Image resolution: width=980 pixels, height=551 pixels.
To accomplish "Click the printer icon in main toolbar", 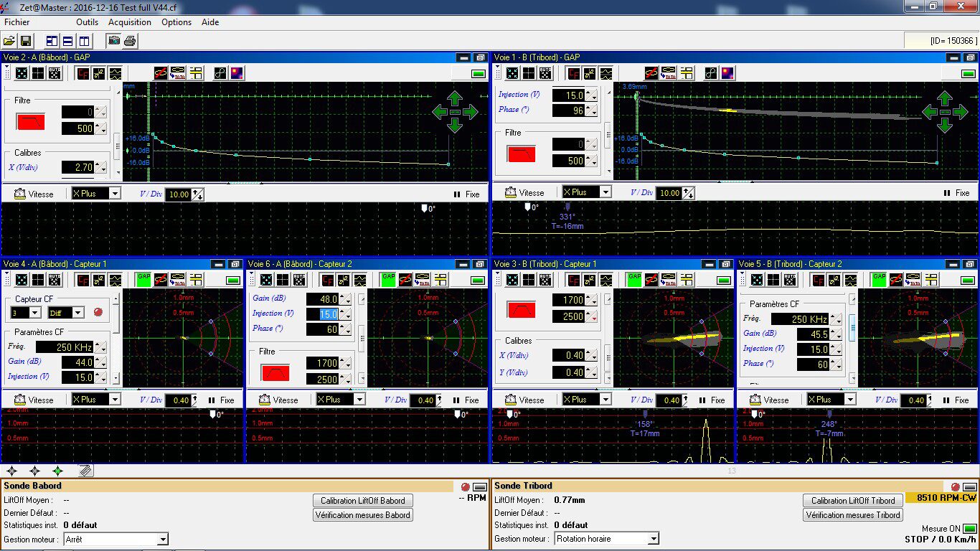I will click(x=130, y=41).
